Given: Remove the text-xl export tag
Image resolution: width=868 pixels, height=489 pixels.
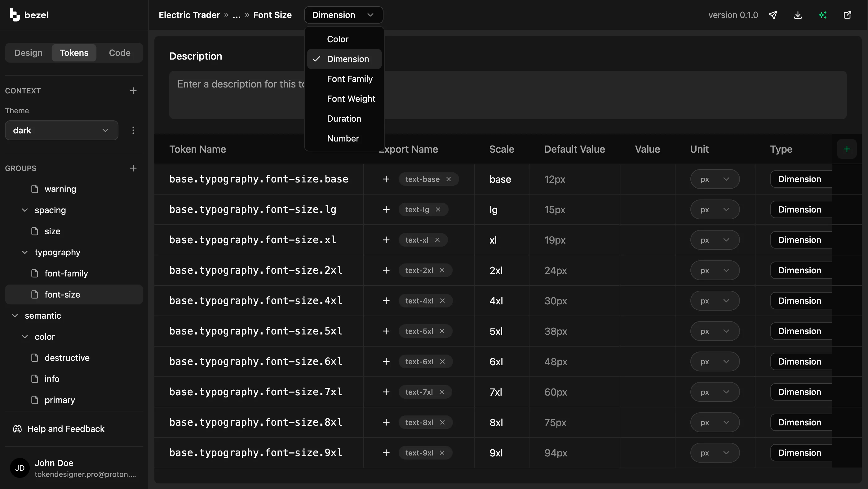Looking at the screenshot, I should [x=437, y=240].
